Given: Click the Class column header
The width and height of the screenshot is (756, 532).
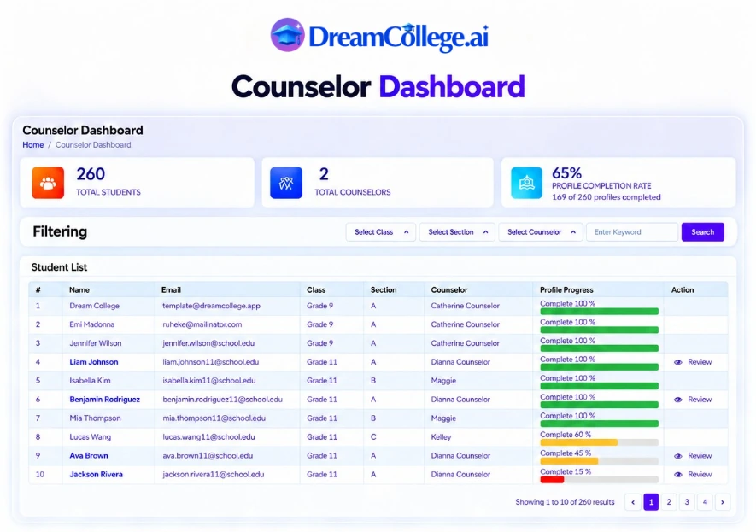Looking at the screenshot, I should (316, 290).
